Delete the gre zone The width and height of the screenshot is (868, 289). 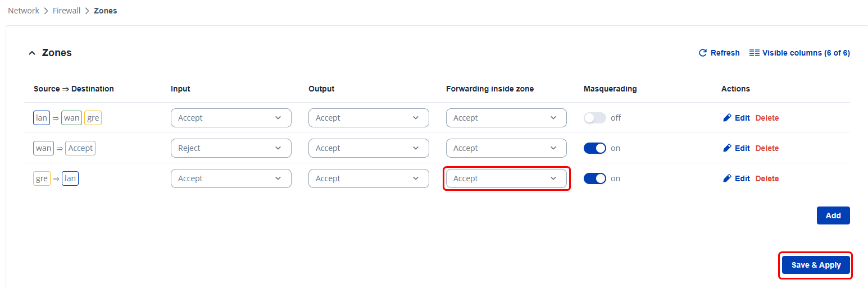(x=767, y=178)
